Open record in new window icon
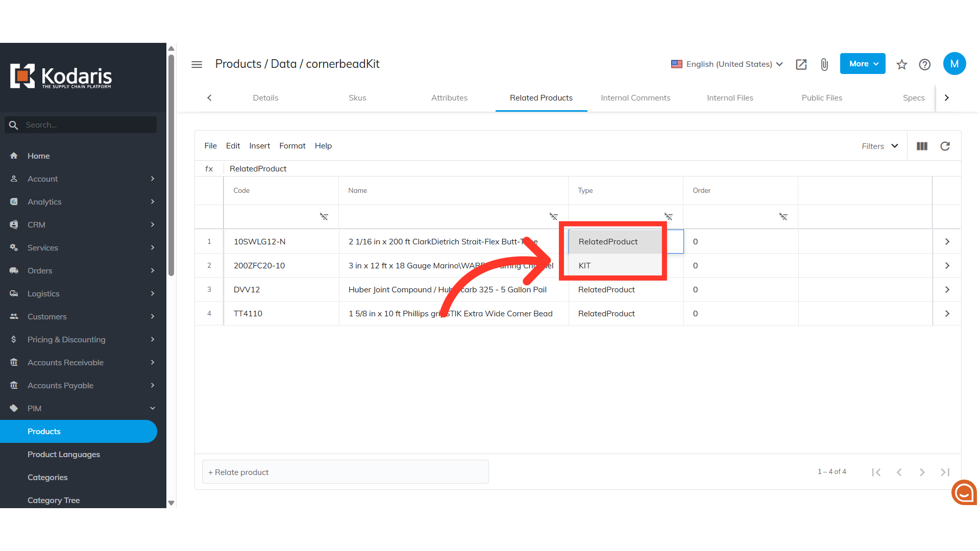Viewport: 980px width, 551px height. pyautogui.click(x=801, y=64)
